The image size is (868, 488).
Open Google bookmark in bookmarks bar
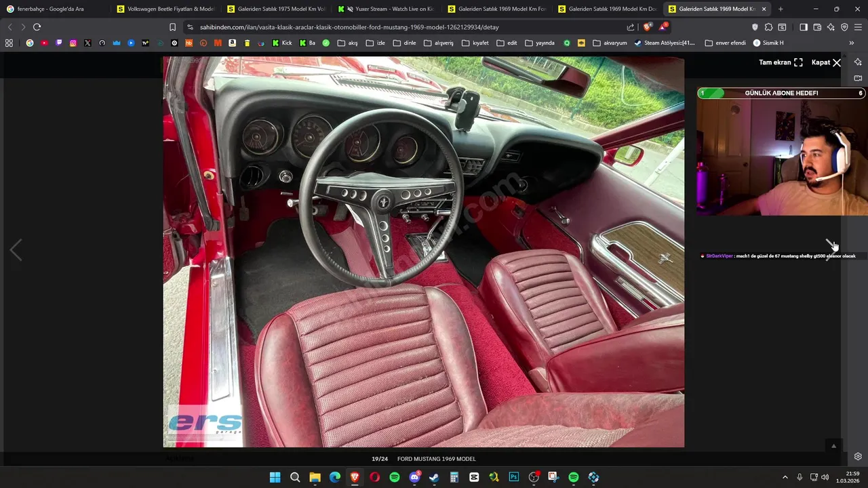coord(29,43)
